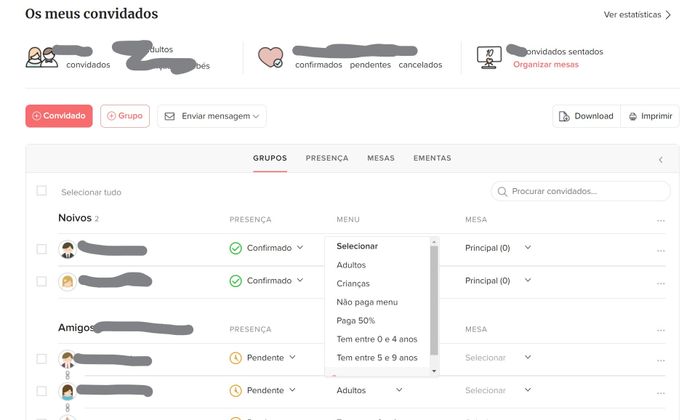
Task: Open Adultos menu dropdown for second Amigos guest
Action: coord(370,391)
